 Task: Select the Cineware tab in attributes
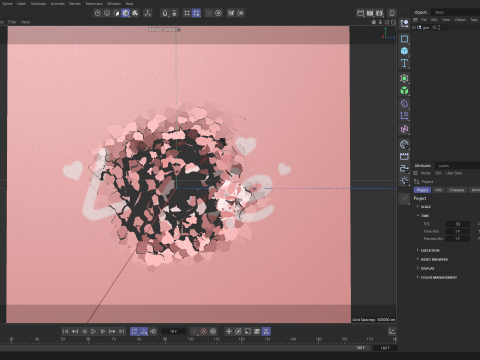coord(456,190)
